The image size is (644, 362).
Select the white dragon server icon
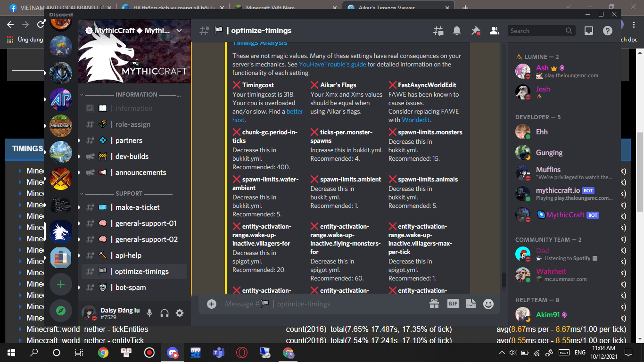point(61,231)
